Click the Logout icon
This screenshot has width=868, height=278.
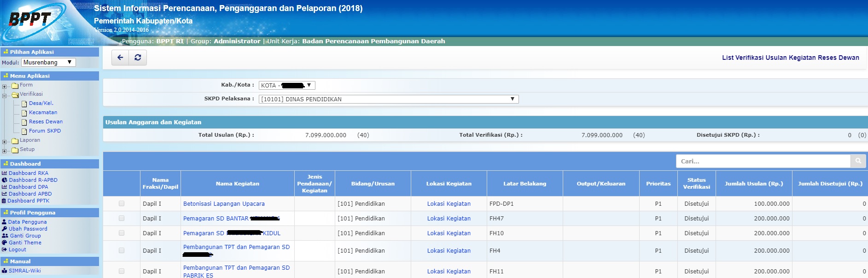pos(5,249)
